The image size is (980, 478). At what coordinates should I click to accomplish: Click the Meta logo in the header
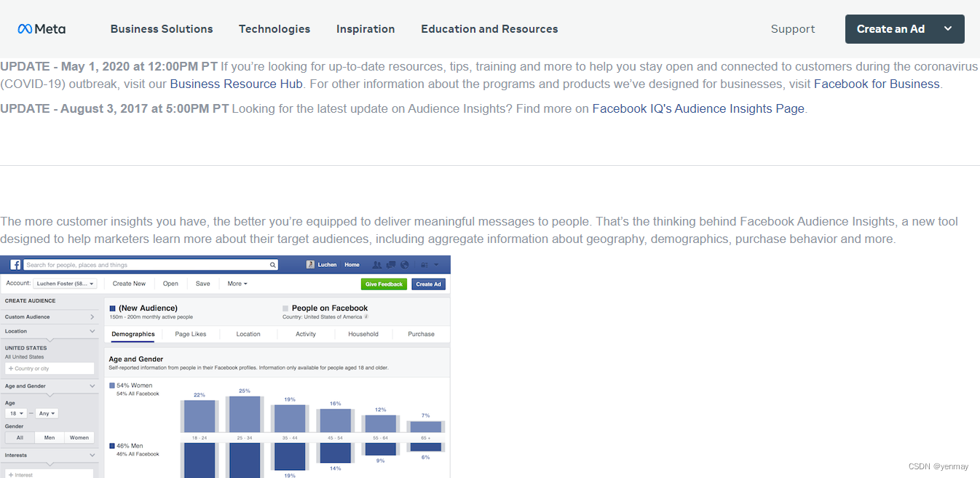point(42,29)
